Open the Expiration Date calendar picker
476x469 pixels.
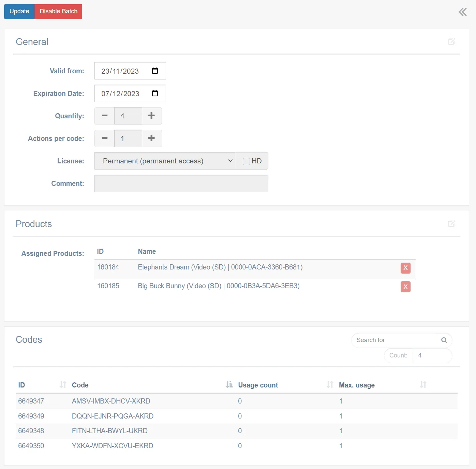click(x=155, y=93)
